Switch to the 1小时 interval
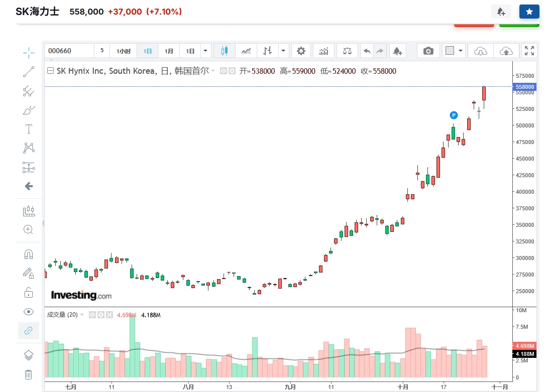 pos(124,51)
